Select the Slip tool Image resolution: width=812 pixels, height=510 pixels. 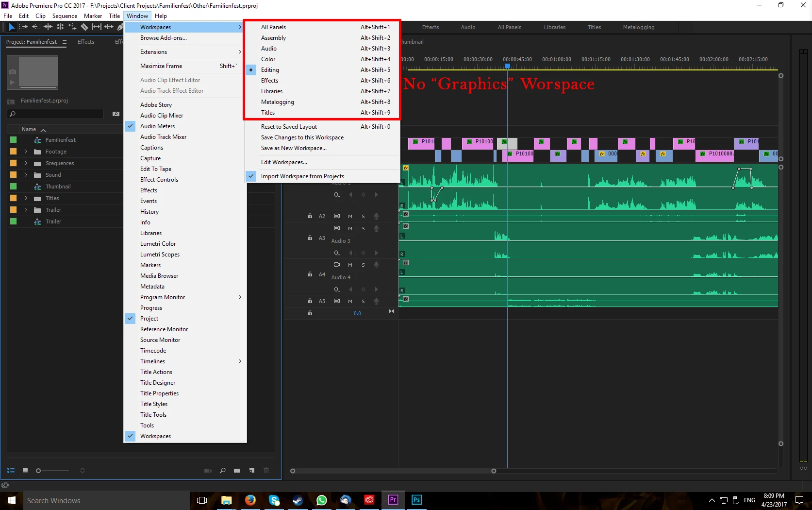[97, 27]
